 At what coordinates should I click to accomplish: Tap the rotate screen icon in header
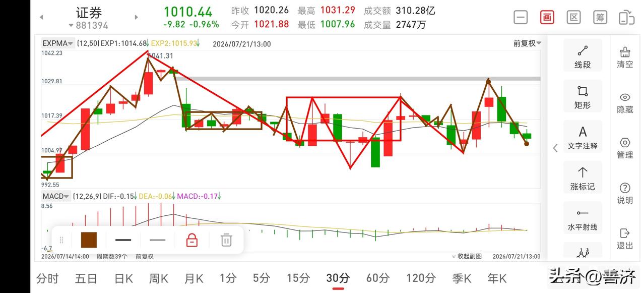coord(626,17)
